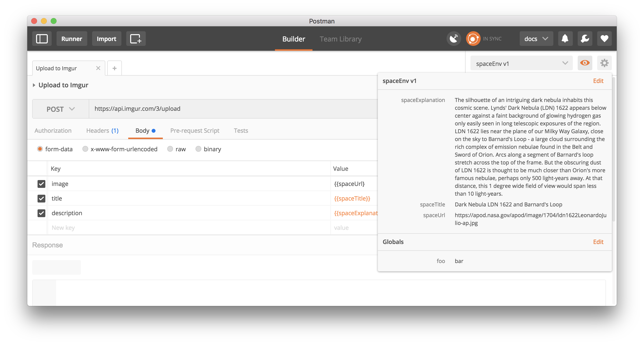Image resolution: width=644 pixels, height=345 pixels.
Task: Click the {{spaceExplanat value cell
Action: (x=354, y=213)
